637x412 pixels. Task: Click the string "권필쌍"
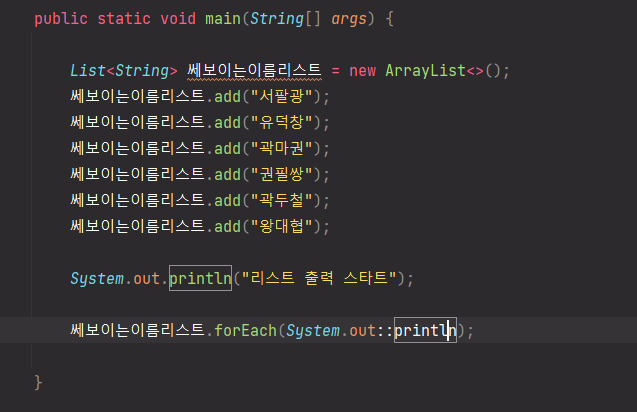(x=281, y=175)
